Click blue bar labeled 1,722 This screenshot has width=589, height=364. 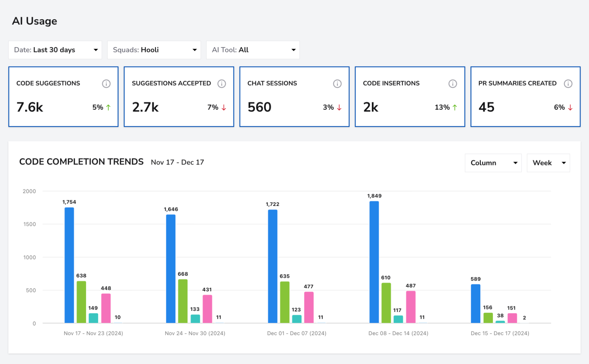click(273, 266)
